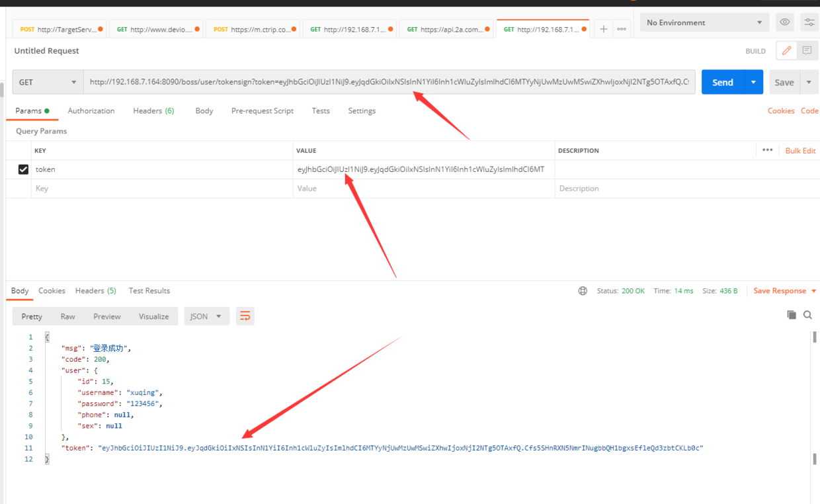Click the blue Send button
The width and height of the screenshot is (820, 504).
pyautogui.click(x=723, y=82)
